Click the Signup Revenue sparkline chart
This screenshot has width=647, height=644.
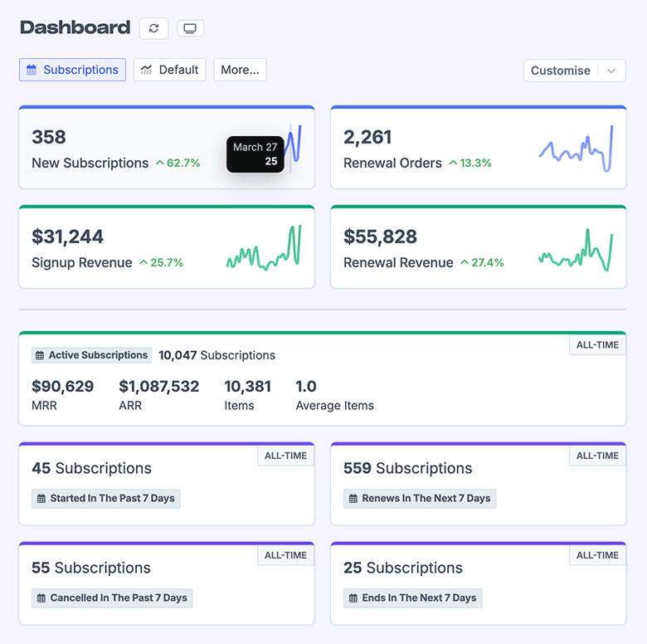click(264, 249)
